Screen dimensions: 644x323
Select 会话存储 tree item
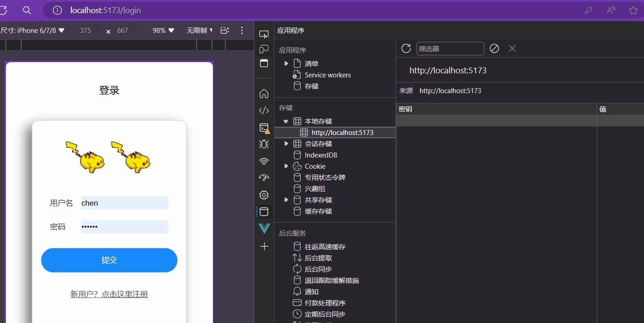(x=318, y=144)
